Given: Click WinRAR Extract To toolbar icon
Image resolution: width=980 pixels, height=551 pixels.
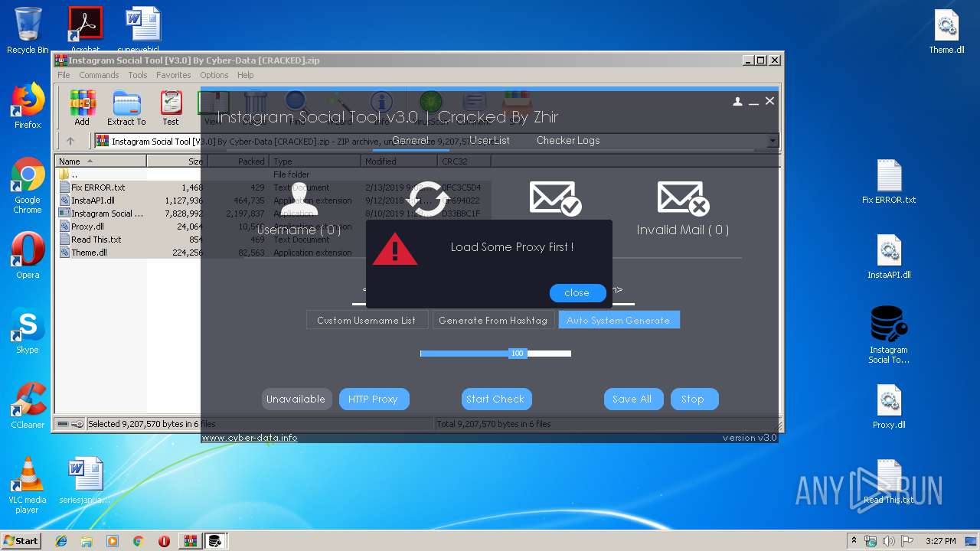Looking at the screenshot, I should (126, 108).
